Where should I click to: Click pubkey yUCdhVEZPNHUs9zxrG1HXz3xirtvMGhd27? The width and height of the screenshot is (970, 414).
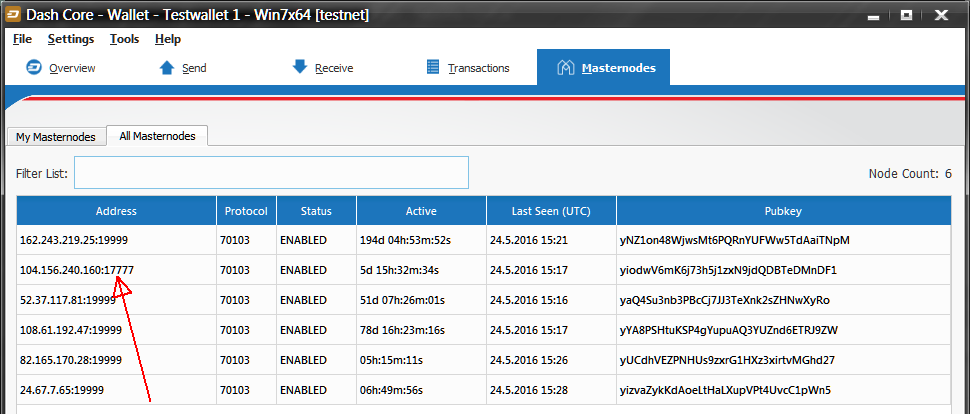pyautogui.click(x=728, y=360)
